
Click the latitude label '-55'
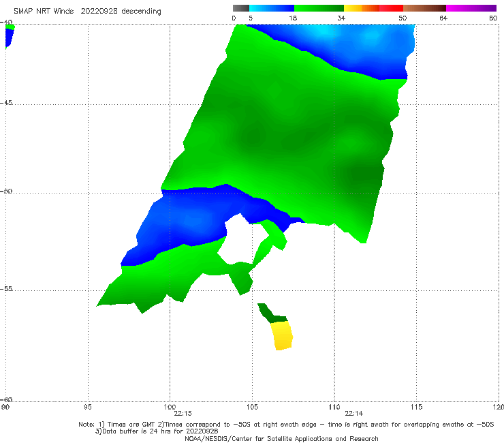point(6,288)
